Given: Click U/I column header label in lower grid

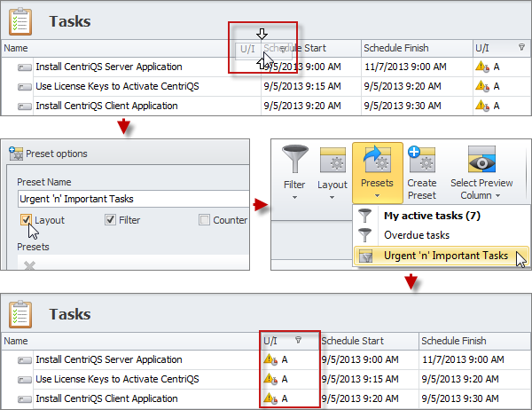Looking at the screenshot, I should (x=270, y=341).
